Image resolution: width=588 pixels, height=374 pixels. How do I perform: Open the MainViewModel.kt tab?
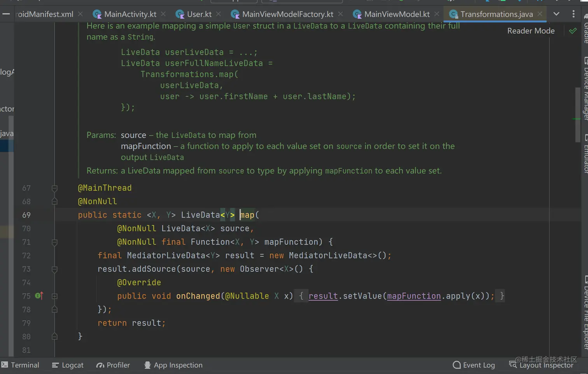(397, 14)
